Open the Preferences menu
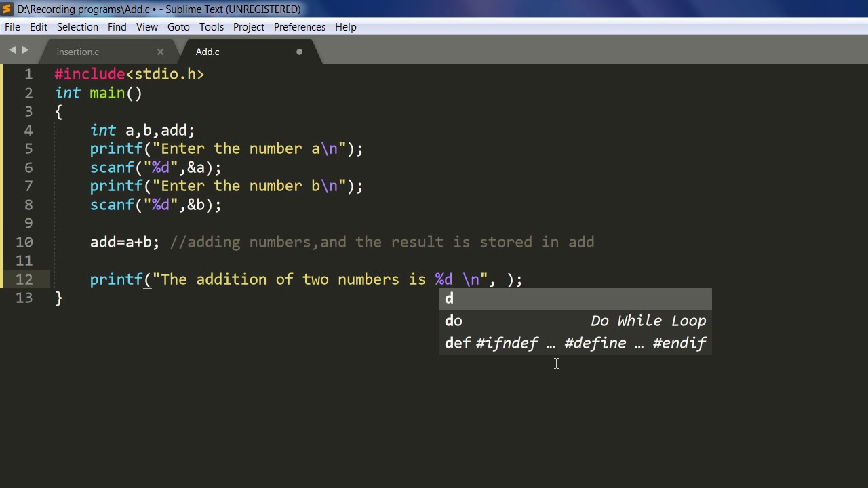Screen dimensions: 868x488 coord(299,27)
